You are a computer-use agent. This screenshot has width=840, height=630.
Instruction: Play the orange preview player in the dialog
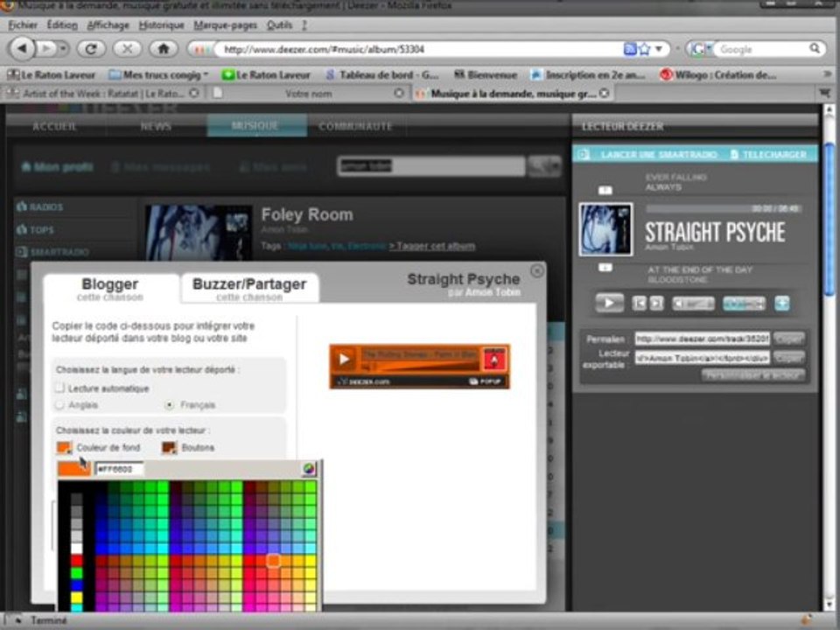[x=344, y=359]
